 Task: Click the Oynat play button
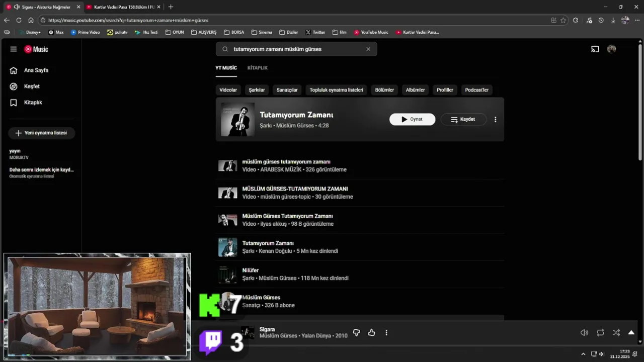412,120
